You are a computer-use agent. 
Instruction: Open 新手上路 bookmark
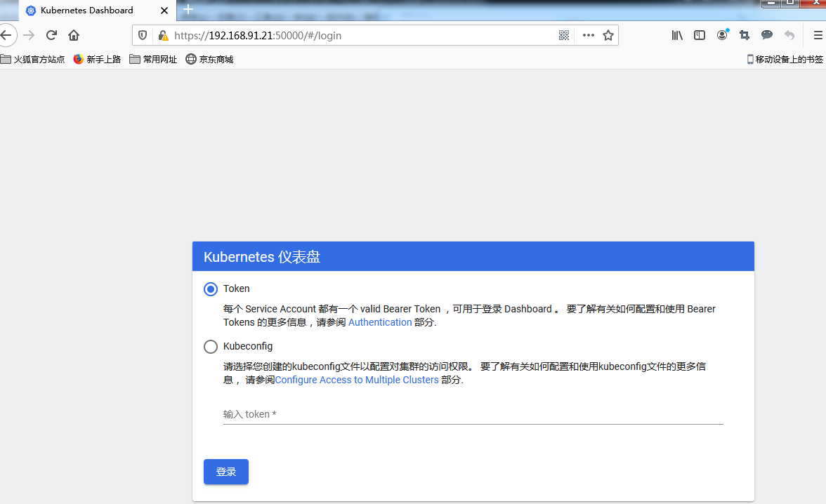[x=97, y=60]
